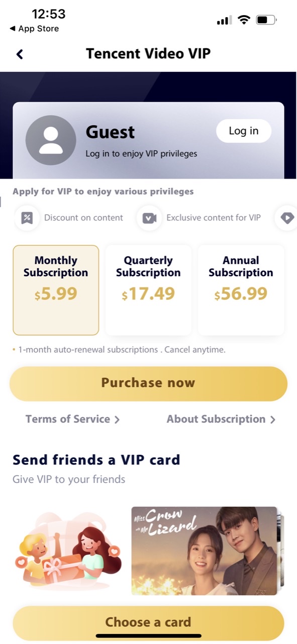The height and width of the screenshot is (644, 297).
Task: Tap the Discount on content label
Action: pyautogui.click(x=83, y=218)
